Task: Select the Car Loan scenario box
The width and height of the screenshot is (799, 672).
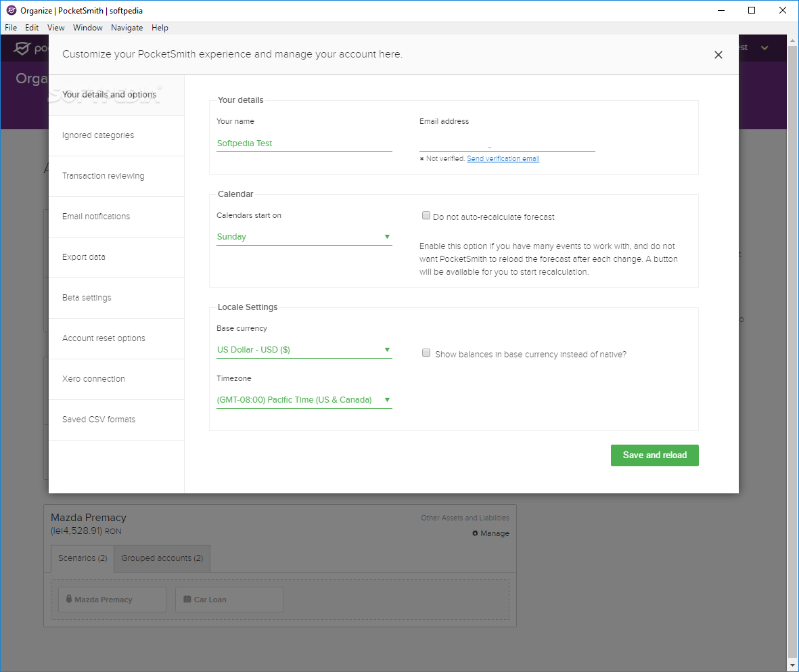Action: 229,600
